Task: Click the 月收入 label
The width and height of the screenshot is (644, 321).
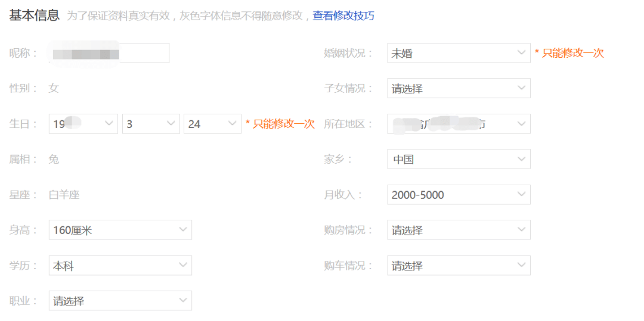Action: coord(343,195)
